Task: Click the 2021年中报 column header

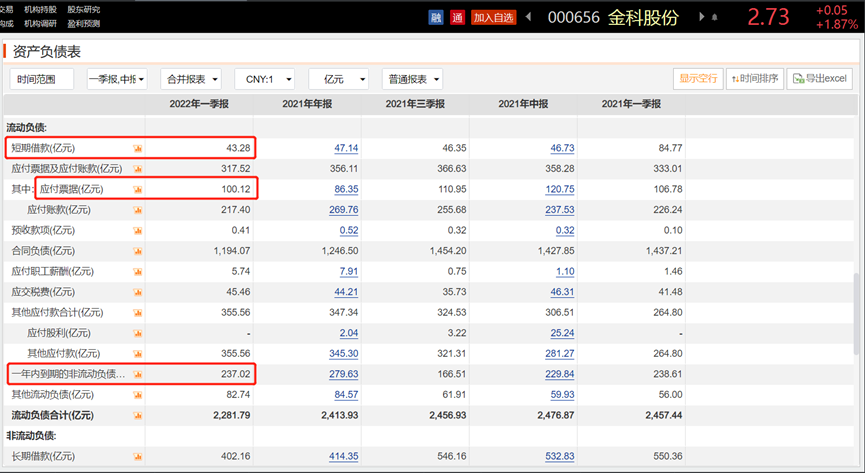Action: point(523,104)
